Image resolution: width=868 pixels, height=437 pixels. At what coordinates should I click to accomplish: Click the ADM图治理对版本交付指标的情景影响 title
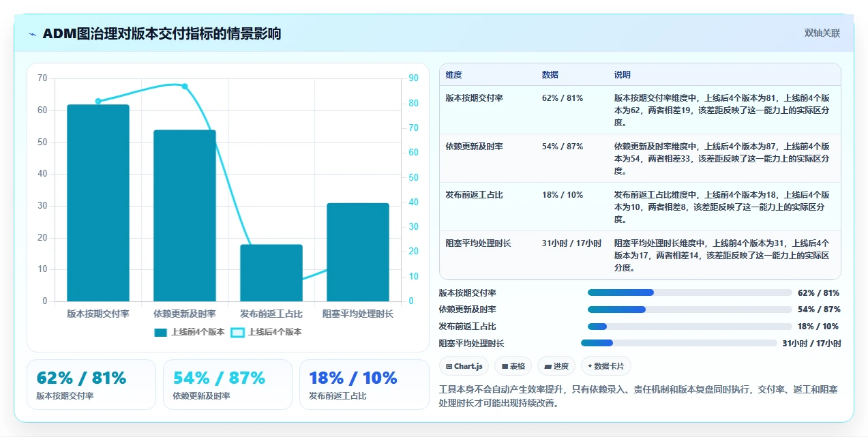click(x=162, y=34)
